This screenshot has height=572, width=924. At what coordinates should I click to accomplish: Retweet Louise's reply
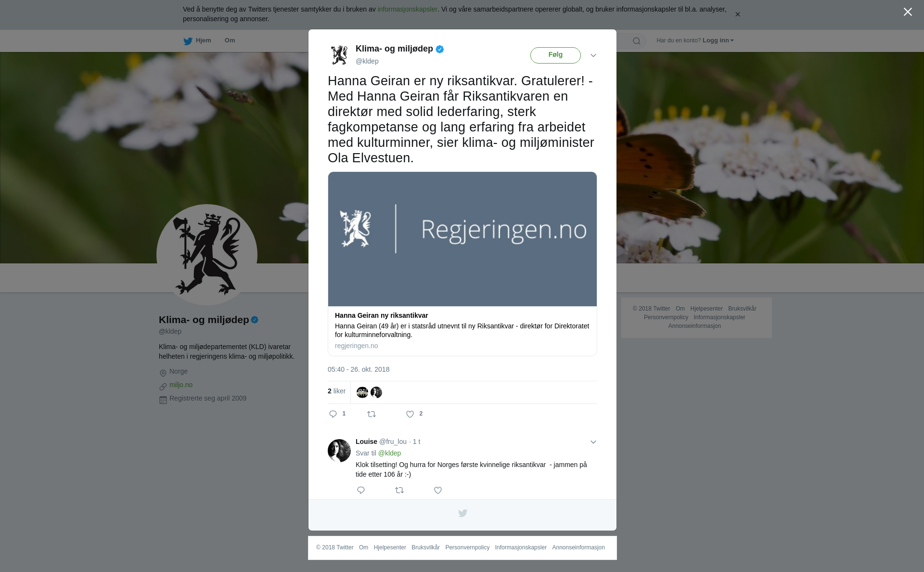399,490
